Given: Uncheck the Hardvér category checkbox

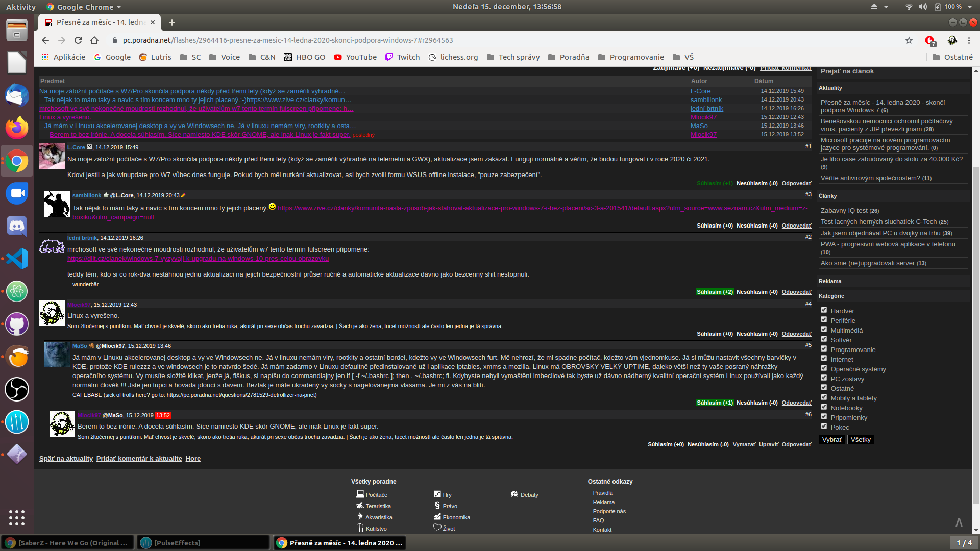Looking at the screenshot, I should coord(824,310).
